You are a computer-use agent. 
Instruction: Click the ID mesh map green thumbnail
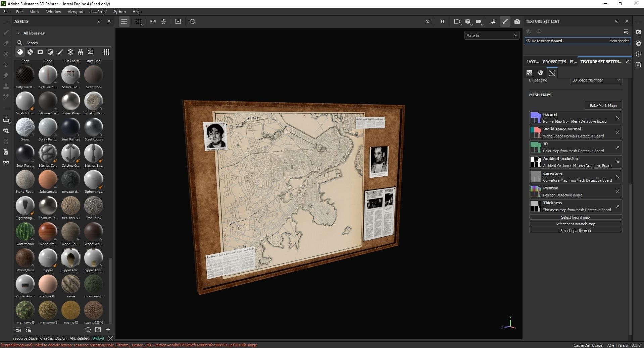536,147
